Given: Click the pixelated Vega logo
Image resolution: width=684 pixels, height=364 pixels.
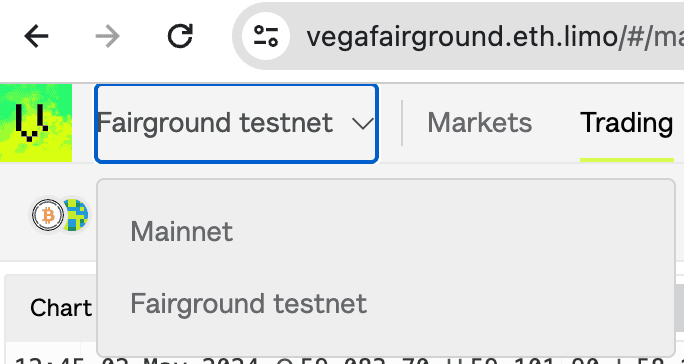Looking at the screenshot, I should 36,123.
